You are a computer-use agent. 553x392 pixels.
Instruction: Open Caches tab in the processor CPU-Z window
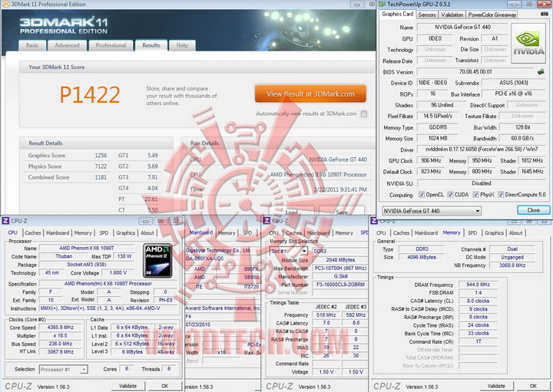[x=33, y=232]
